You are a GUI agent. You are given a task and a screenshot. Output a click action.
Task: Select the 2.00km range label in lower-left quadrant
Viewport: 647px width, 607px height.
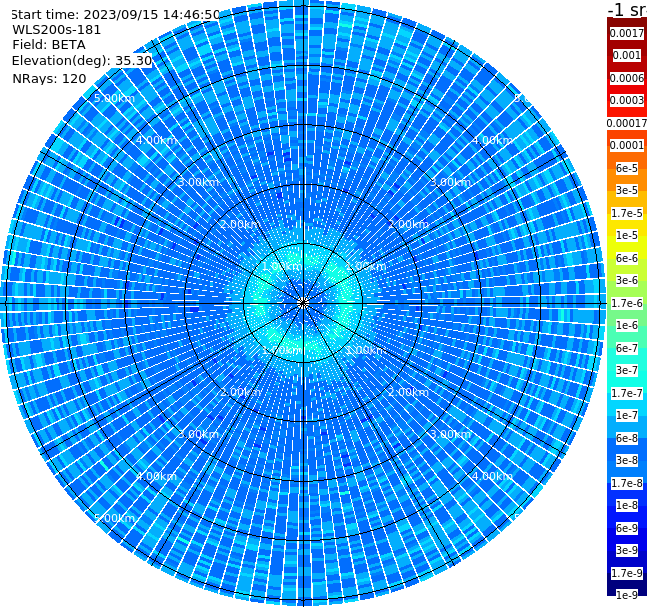(240, 392)
